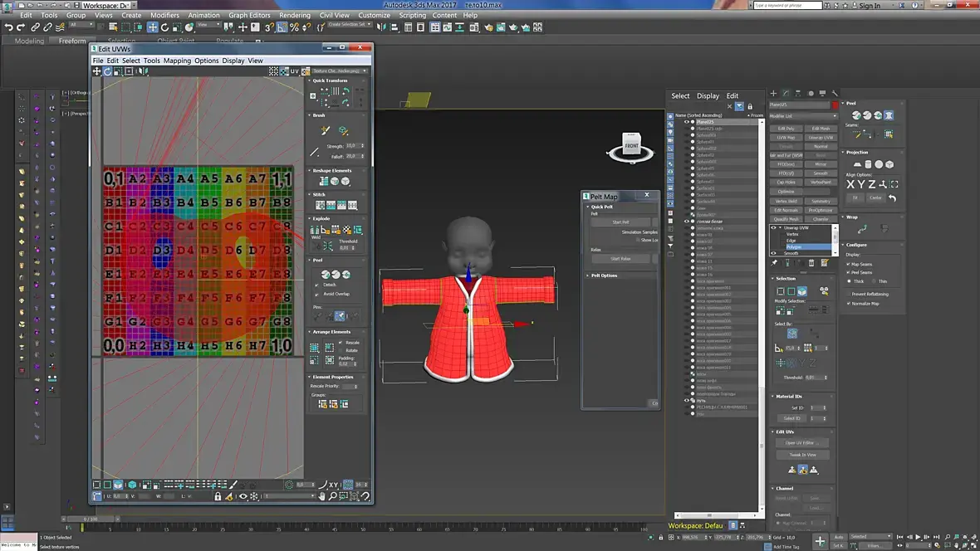Toggle the Map Seams checkbox
The height and width of the screenshot is (551, 980).
coord(849,264)
